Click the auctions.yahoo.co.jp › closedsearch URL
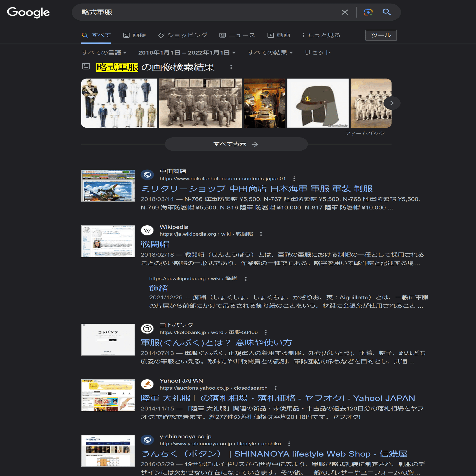The height and width of the screenshot is (476, 476). 214,388
